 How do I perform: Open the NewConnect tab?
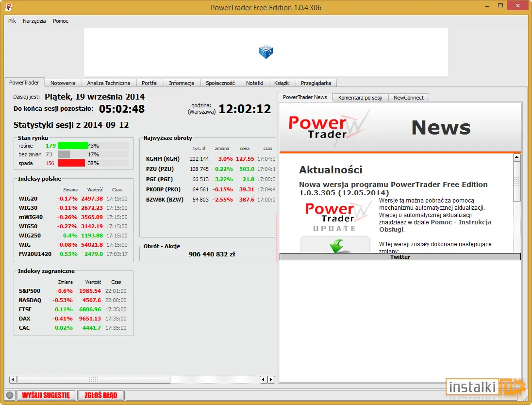409,98
